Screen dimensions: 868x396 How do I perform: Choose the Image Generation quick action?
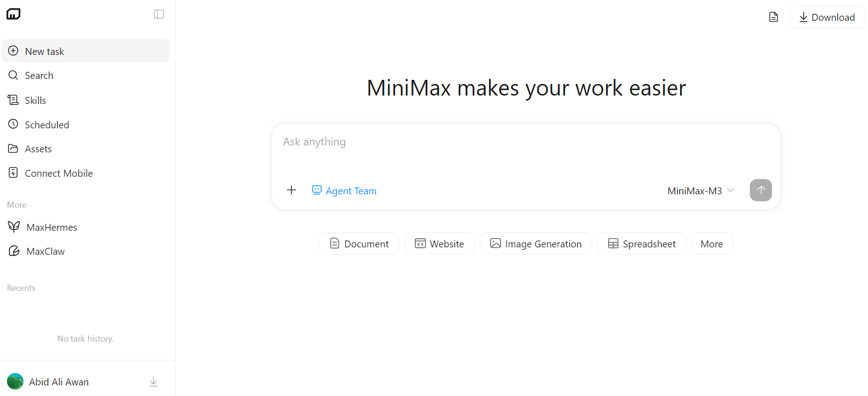pyautogui.click(x=536, y=243)
